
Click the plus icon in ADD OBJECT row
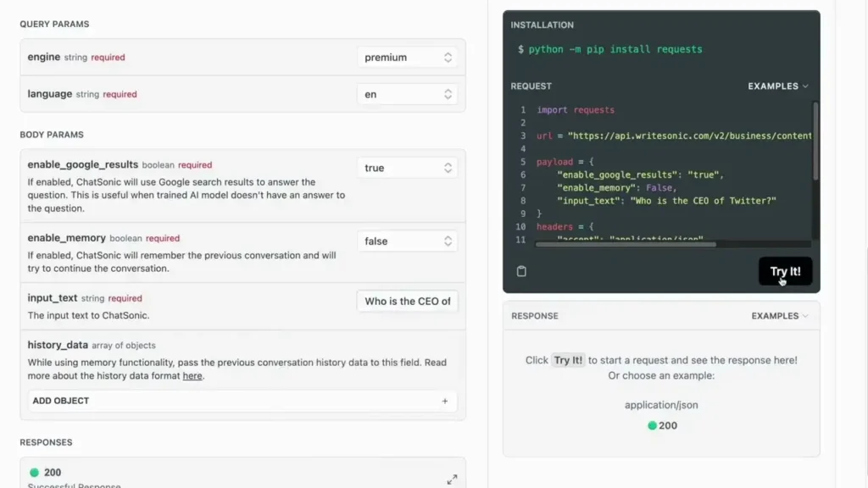(x=445, y=401)
